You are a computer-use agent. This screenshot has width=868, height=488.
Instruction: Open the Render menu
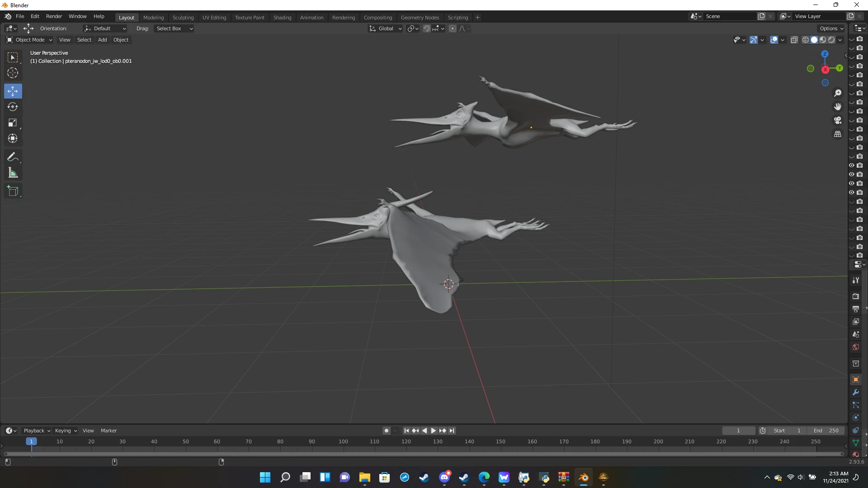pyautogui.click(x=54, y=16)
